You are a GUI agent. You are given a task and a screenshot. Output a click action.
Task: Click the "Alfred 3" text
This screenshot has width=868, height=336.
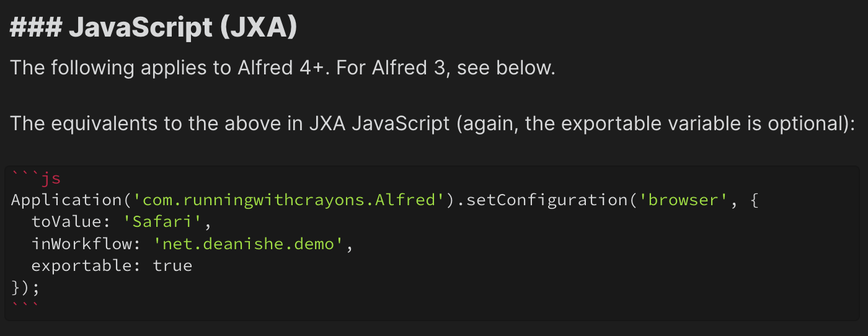[409, 68]
